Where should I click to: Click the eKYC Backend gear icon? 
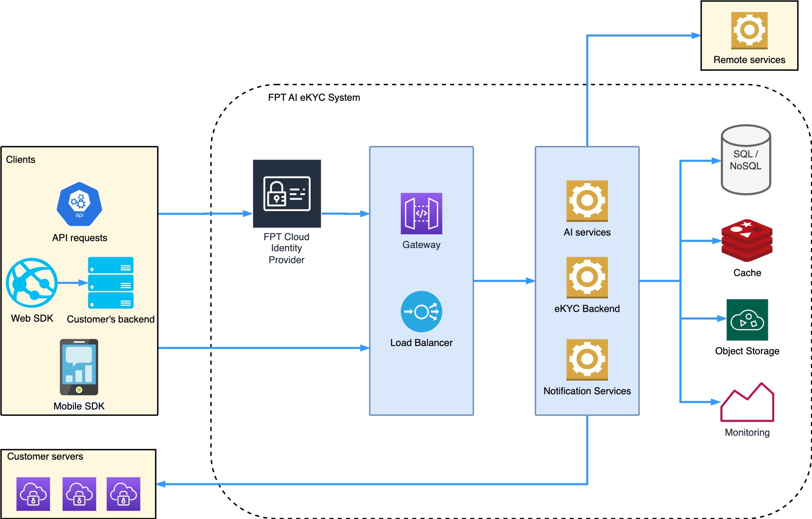pyautogui.click(x=587, y=277)
